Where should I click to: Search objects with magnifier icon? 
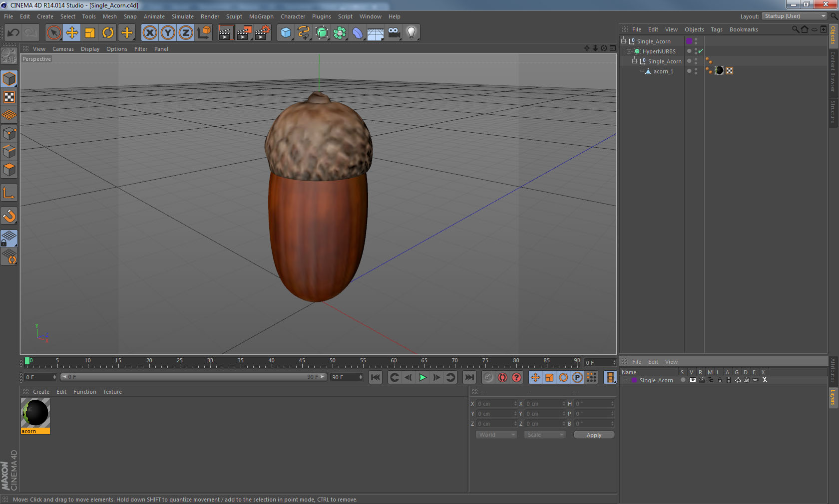795,29
